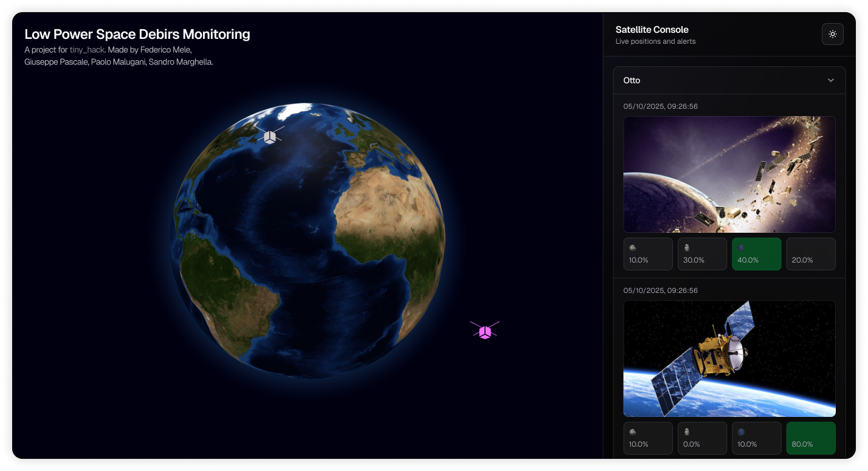This screenshot has width=868, height=471.
Task: Select the magenta satellite beside Earth
Action: [484, 331]
